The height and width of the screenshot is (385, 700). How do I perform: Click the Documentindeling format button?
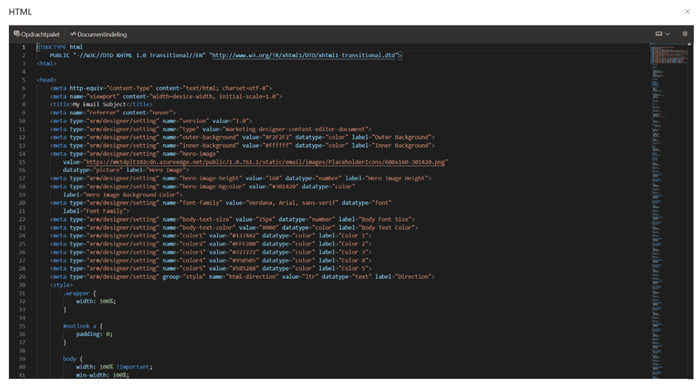click(98, 34)
